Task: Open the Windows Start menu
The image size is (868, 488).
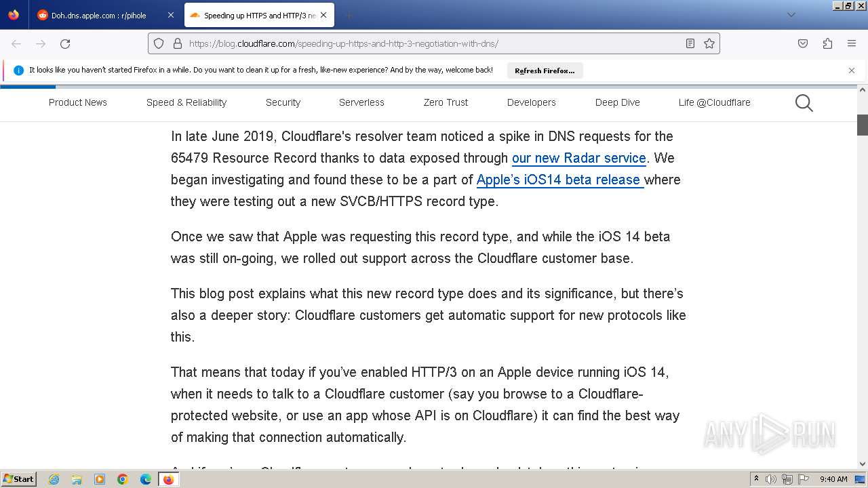Action: [18, 479]
